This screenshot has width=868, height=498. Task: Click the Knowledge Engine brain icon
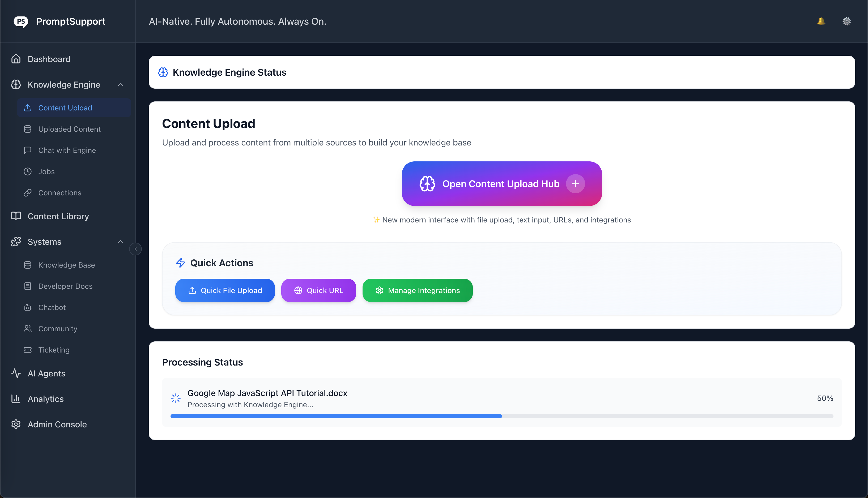[x=16, y=84]
